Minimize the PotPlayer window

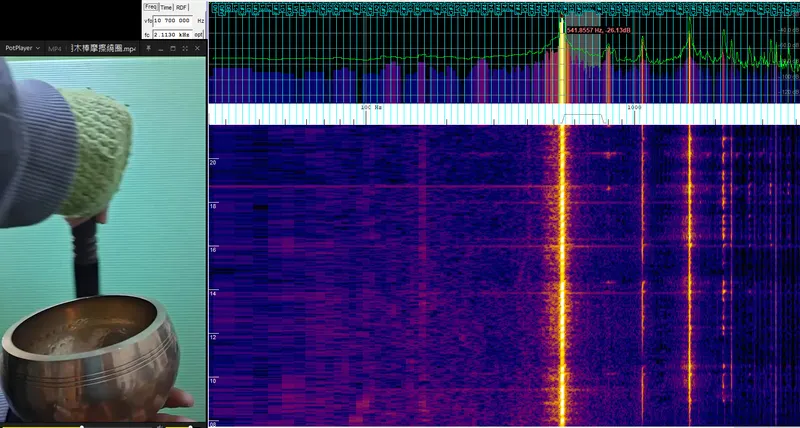159,48
